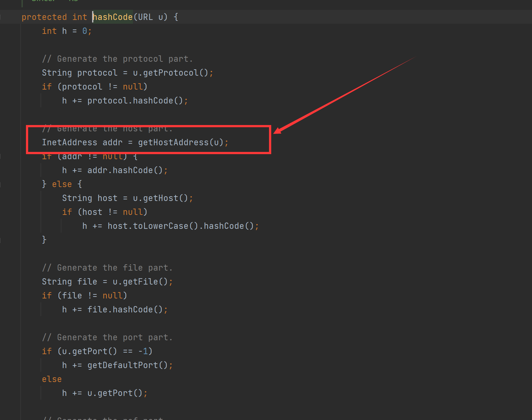The width and height of the screenshot is (532, 420).
Task: Click the addr.hashCode() call
Action: click(x=132, y=170)
